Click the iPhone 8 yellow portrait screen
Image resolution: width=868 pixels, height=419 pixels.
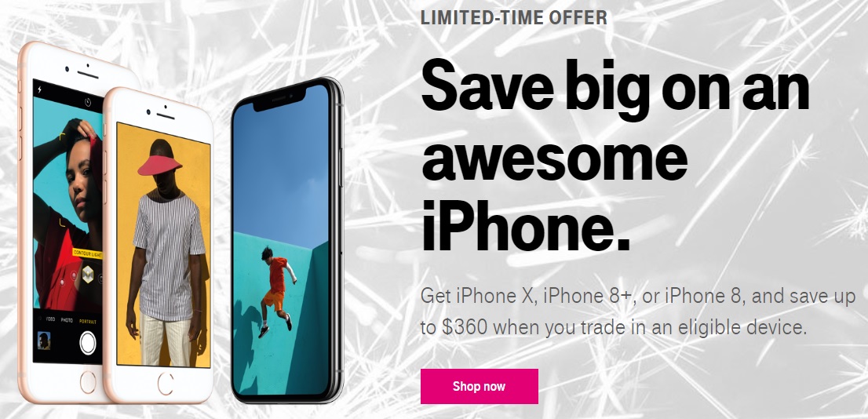point(163,243)
